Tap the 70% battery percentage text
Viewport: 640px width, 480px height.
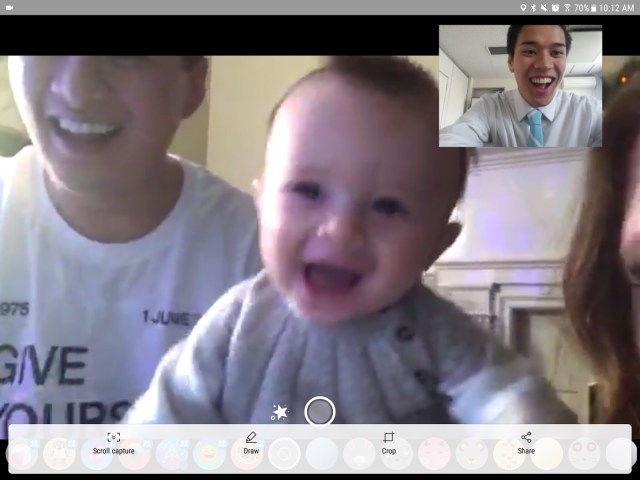[581, 7]
